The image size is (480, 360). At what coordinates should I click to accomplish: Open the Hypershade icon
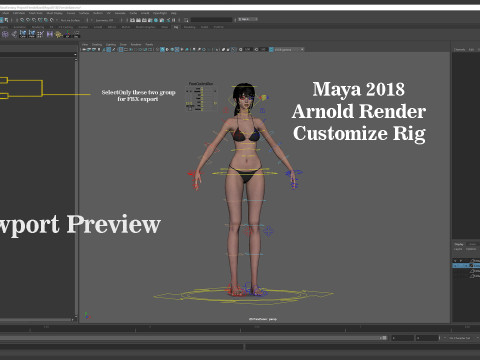coord(156,20)
